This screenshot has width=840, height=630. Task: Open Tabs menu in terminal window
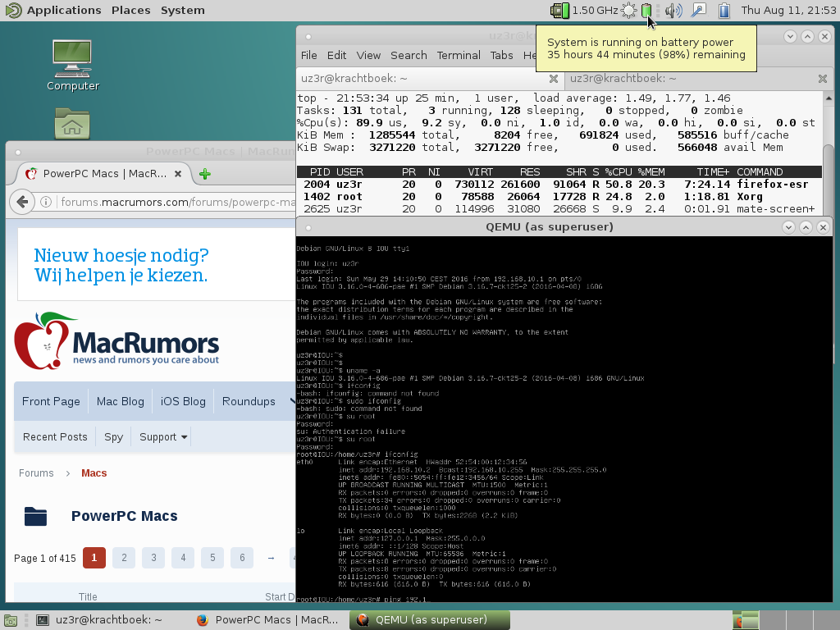pos(501,55)
